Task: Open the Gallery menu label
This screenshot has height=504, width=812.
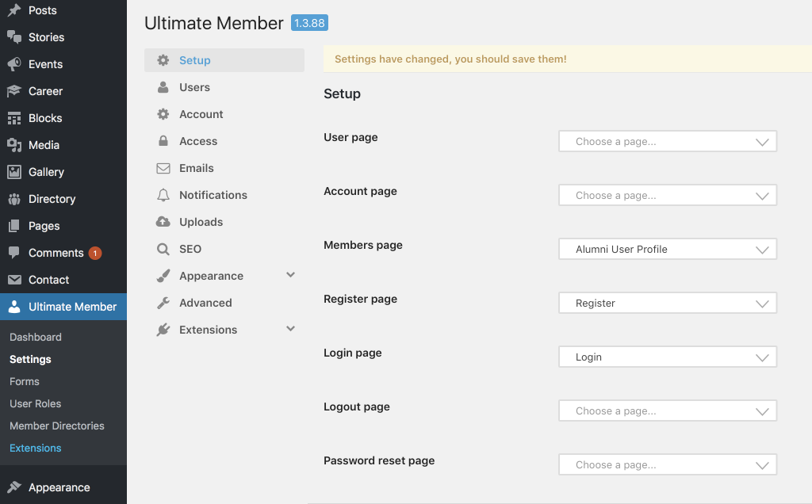Action: 46,172
